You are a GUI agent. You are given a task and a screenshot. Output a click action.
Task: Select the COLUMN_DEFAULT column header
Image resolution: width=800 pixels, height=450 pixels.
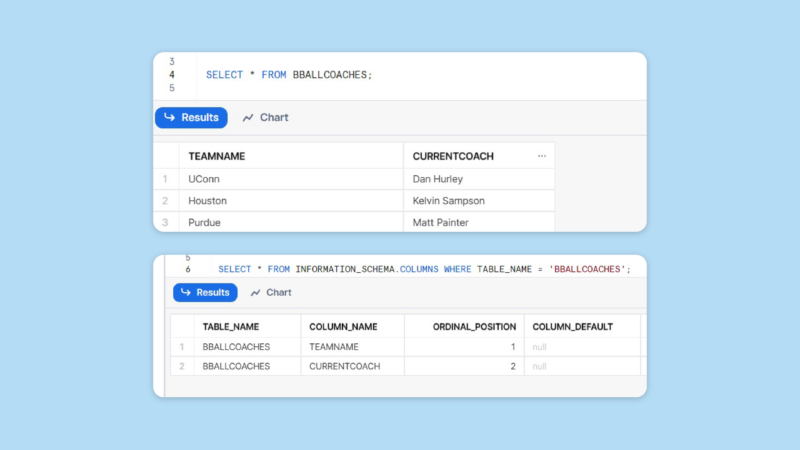(x=572, y=326)
